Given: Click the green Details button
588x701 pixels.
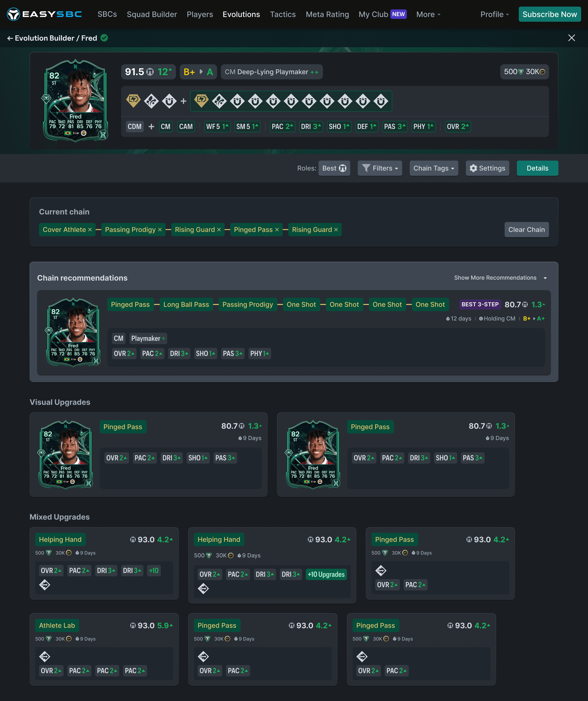Looking at the screenshot, I should point(537,168).
